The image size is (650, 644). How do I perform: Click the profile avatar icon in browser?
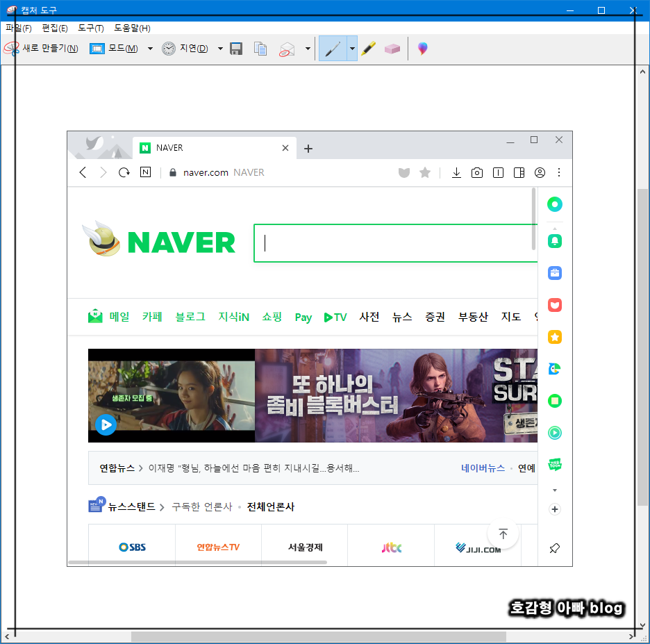tap(540, 172)
